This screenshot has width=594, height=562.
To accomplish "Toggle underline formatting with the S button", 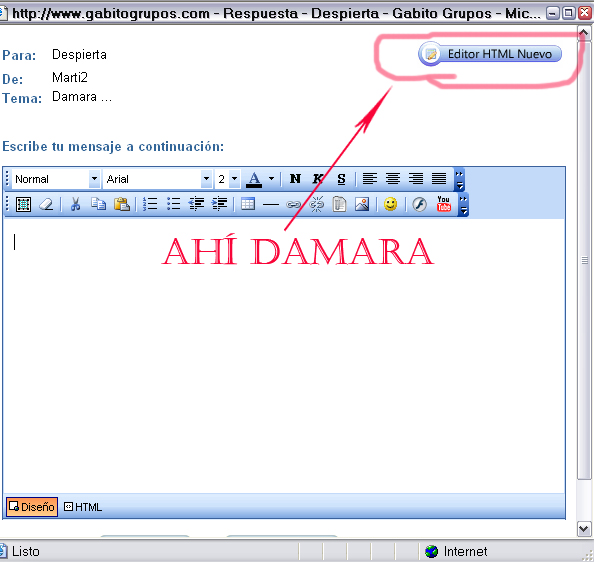I will 341,179.
